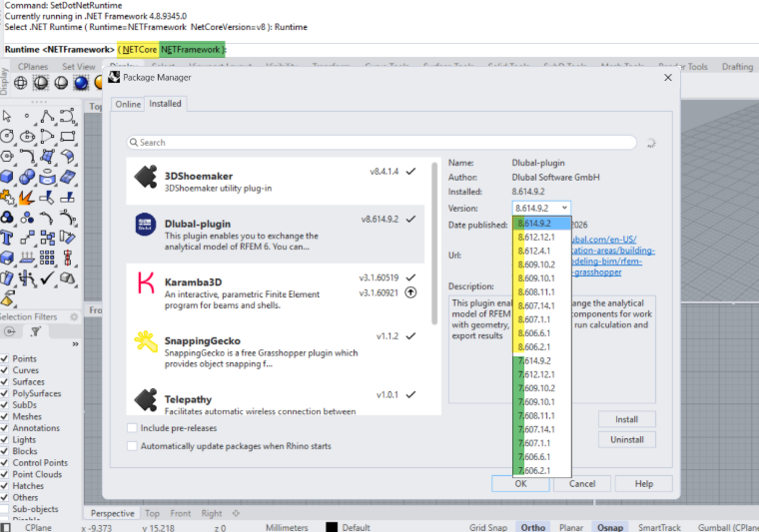The image size is (759, 532).
Task: Select the Move tool
Action: pos(27,238)
